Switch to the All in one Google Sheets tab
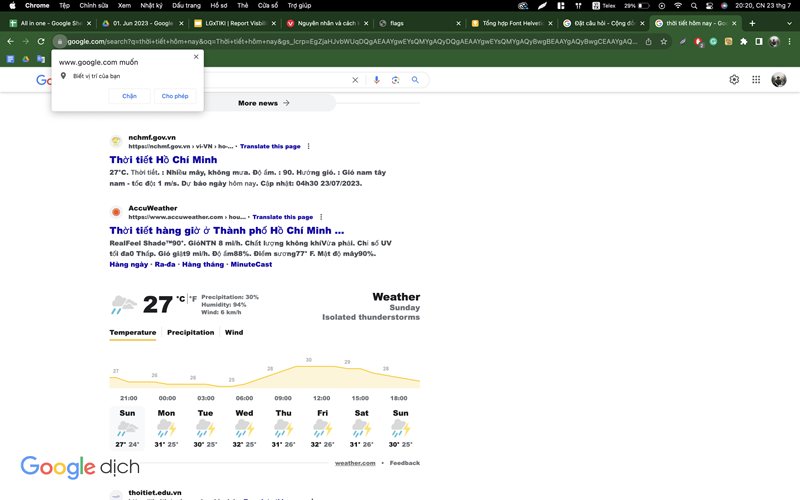The image size is (800, 500). 49,23
